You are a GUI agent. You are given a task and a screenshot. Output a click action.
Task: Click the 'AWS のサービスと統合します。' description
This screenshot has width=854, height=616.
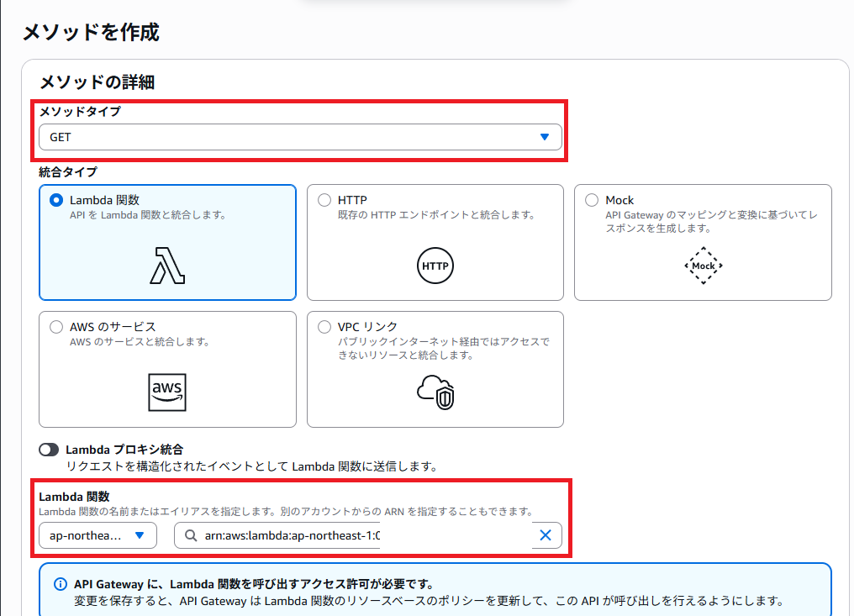click(x=140, y=342)
